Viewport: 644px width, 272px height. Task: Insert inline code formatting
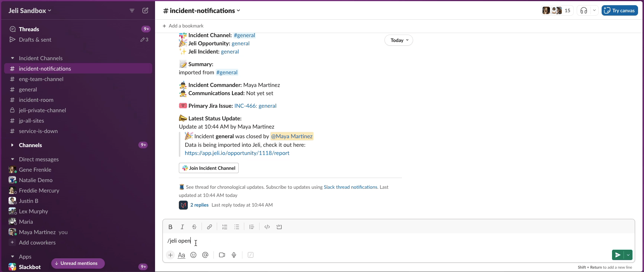tap(267, 227)
